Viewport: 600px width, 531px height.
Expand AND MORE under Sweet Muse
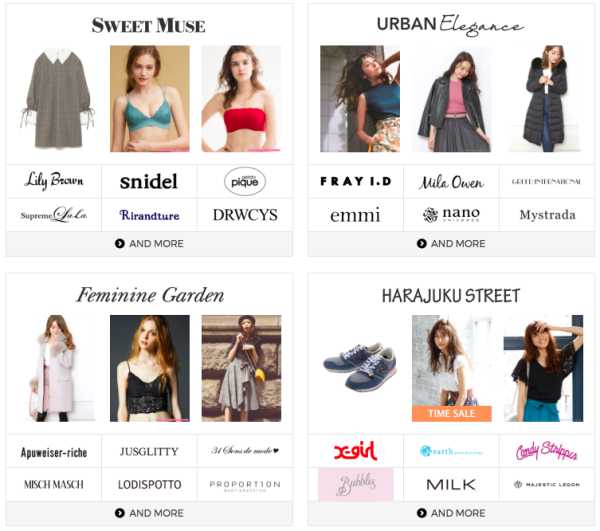149,244
